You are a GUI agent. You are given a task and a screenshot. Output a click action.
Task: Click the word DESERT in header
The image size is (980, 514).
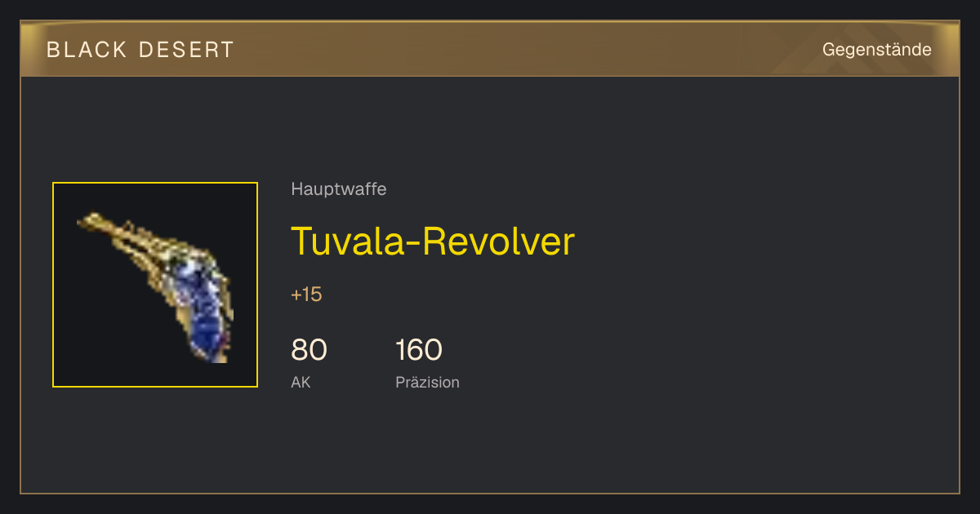pos(186,50)
